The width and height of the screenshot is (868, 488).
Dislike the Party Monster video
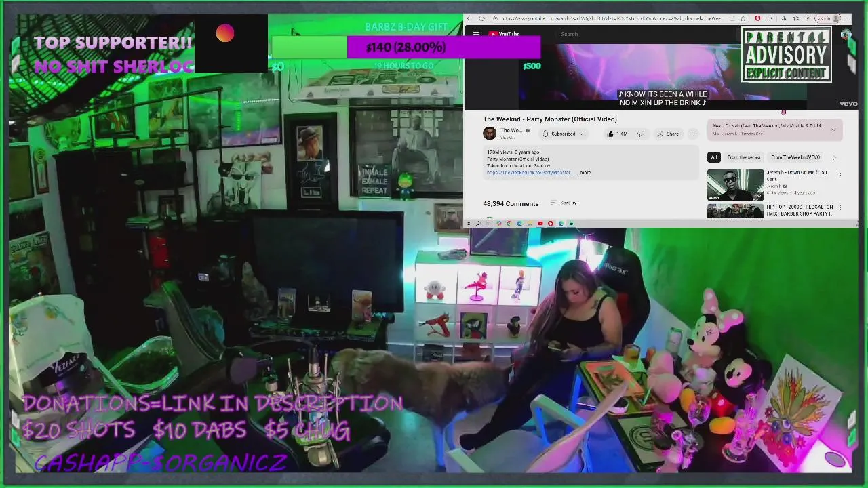tap(639, 134)
